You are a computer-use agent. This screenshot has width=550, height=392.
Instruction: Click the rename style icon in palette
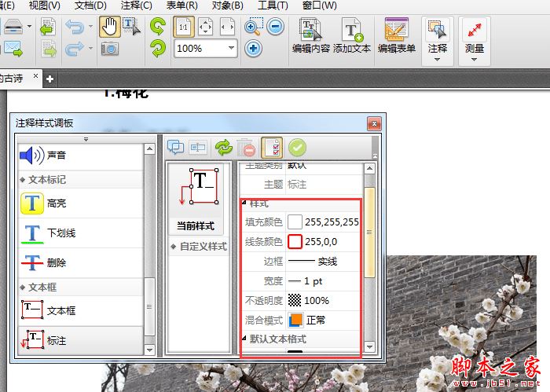pos(198,147)
